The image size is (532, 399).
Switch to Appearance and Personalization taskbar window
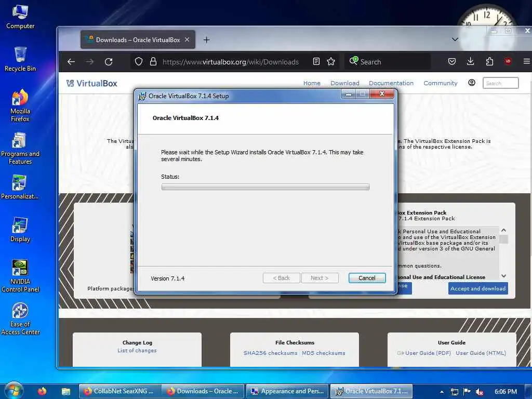[x=287, y=391]
